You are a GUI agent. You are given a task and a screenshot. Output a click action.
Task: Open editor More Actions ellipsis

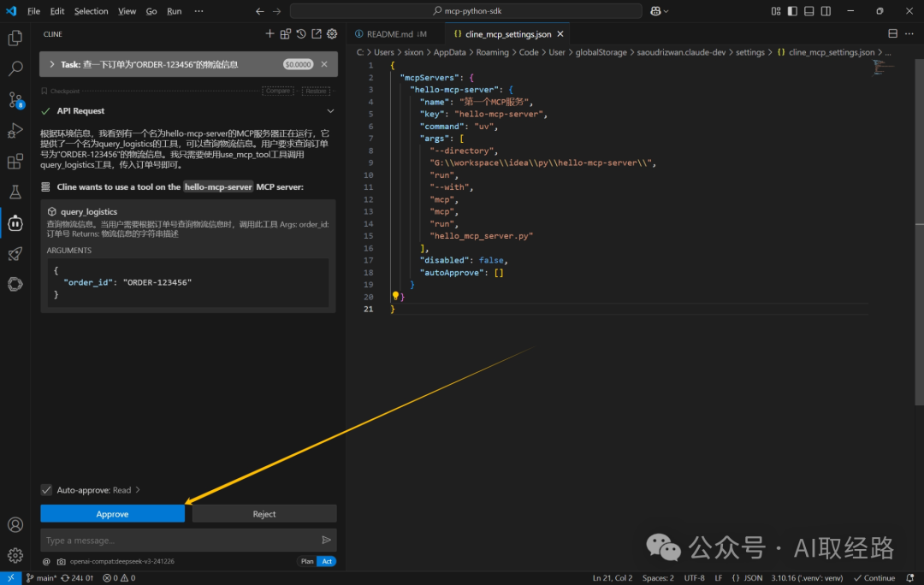(909, 34)
